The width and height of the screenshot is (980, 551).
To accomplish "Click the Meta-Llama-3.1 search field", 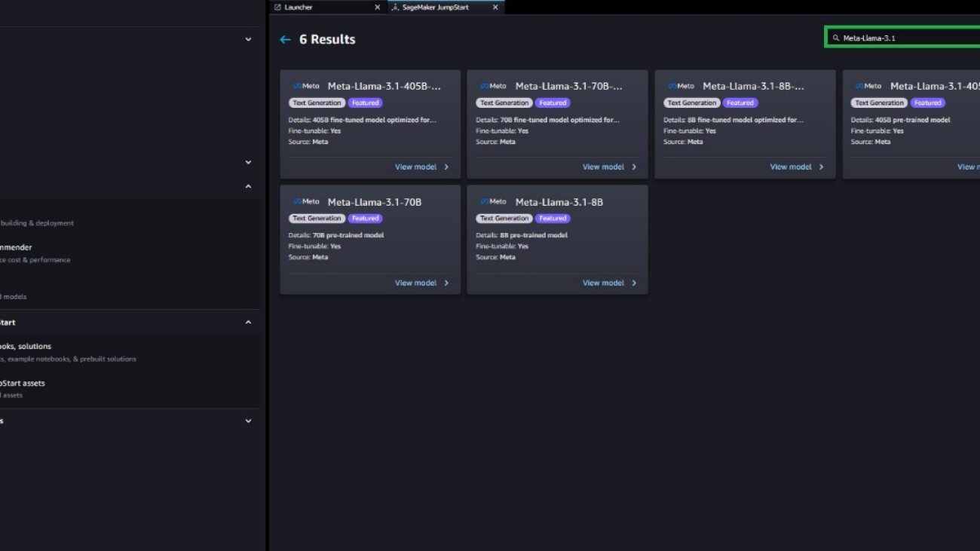I will click(903, 38).
